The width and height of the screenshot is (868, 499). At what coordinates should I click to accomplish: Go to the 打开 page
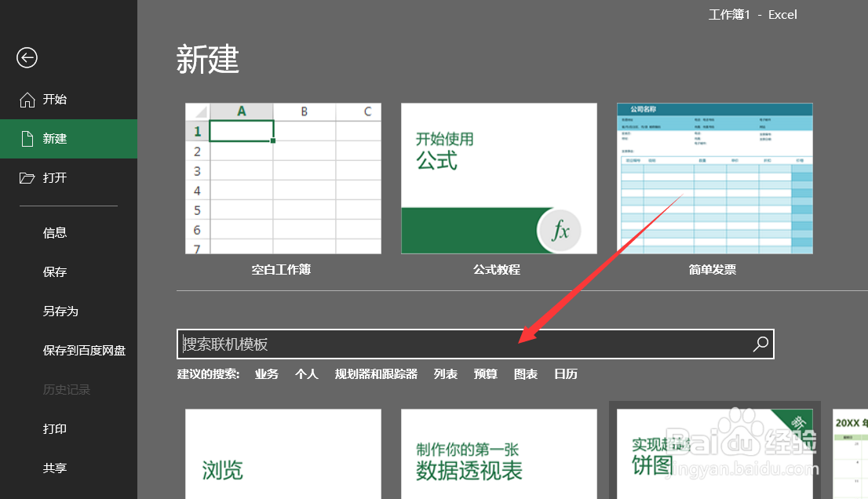(68, 178)
